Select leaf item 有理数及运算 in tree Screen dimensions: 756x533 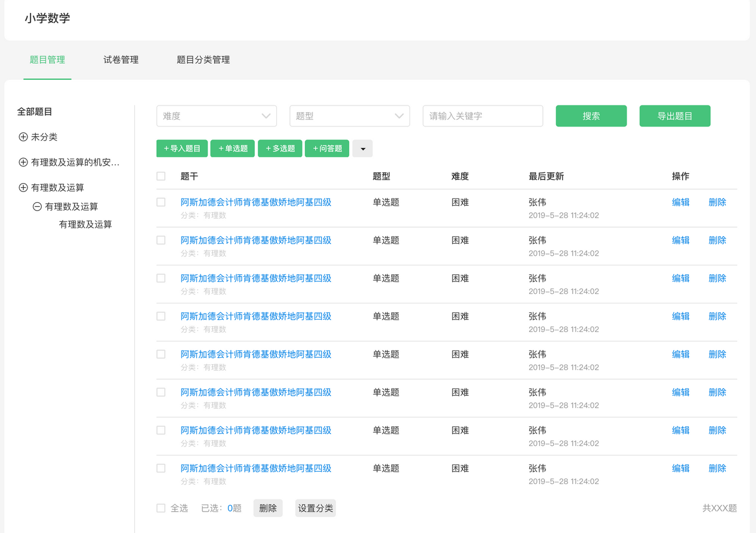[85, 225]
